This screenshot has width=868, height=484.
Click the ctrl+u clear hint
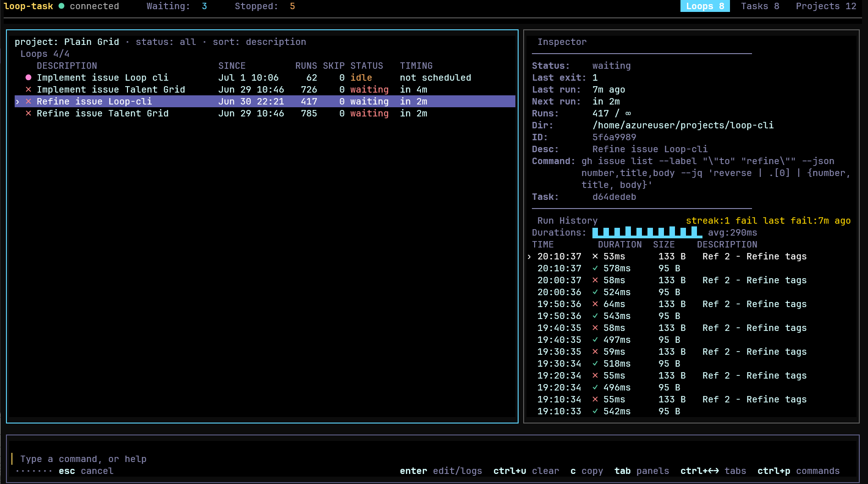coord(526,471)
